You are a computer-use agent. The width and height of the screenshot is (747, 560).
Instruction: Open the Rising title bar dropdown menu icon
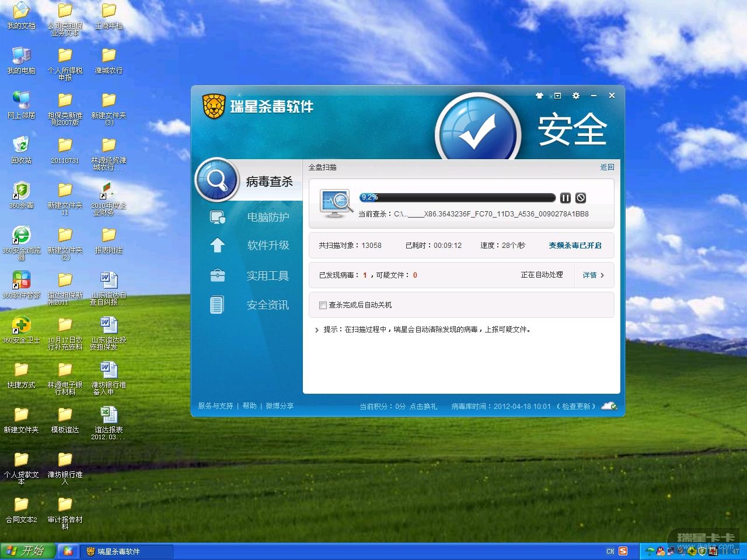pyautogui.click(x=557, y=96)
